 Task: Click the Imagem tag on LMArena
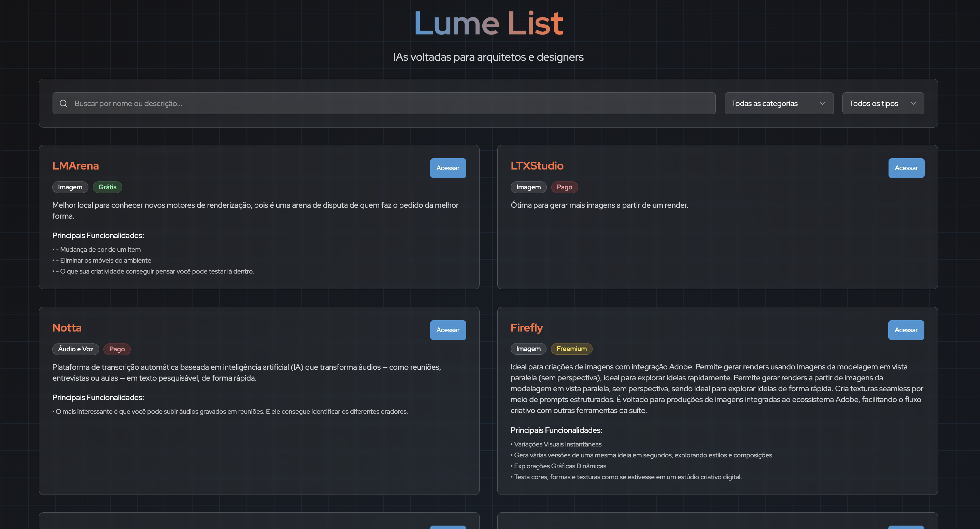[70, 187]
